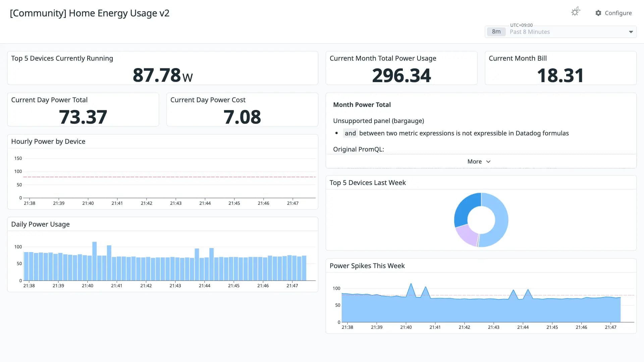Viewport: 644px width, 362px height.
Task: Click the Hourly Power by Device widget title
Action: point(48,141)
